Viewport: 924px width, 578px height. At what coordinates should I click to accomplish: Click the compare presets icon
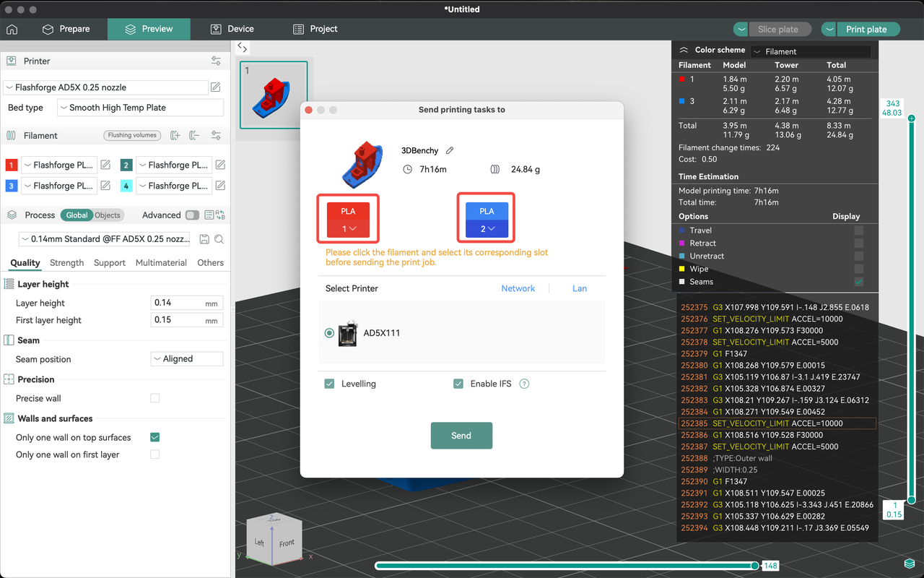[x=221, y=215]
